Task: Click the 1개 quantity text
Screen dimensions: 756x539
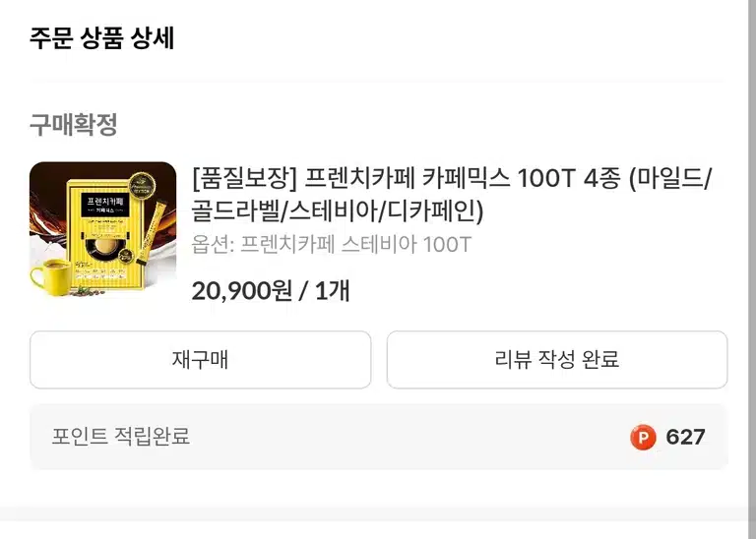Action: pos(332,291)
